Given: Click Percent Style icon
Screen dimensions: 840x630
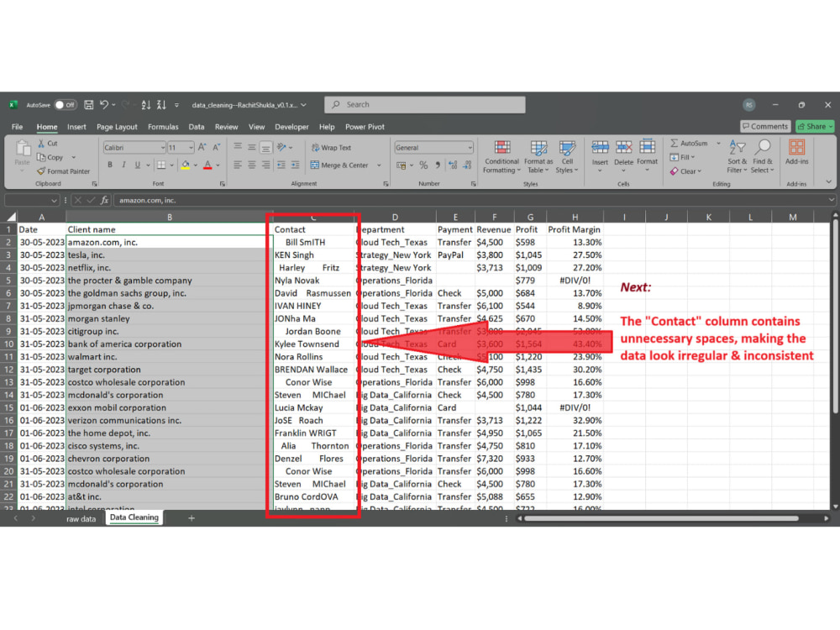Looking at the screenshot, I should click(x=423, y=165).
